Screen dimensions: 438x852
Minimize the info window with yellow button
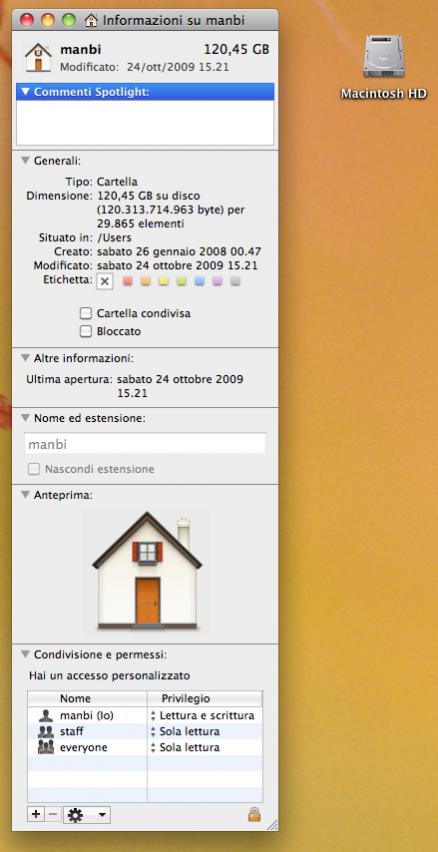[48, 21]
